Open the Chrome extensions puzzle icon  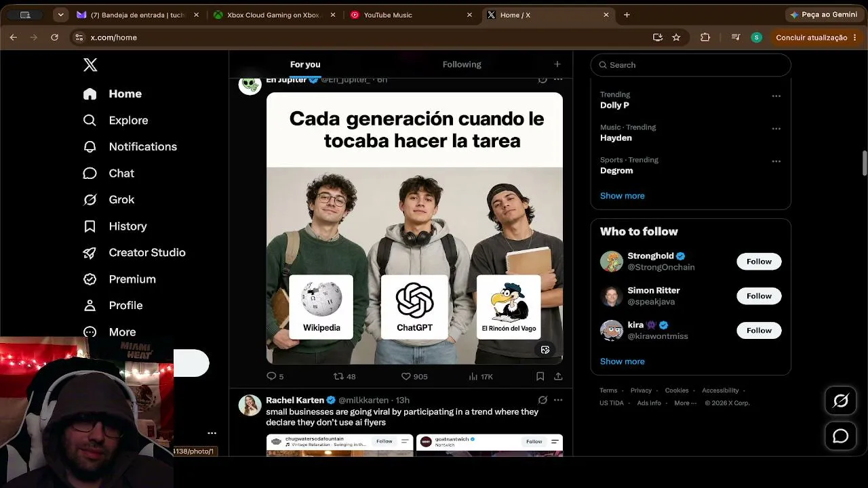[x=705, y=37]
